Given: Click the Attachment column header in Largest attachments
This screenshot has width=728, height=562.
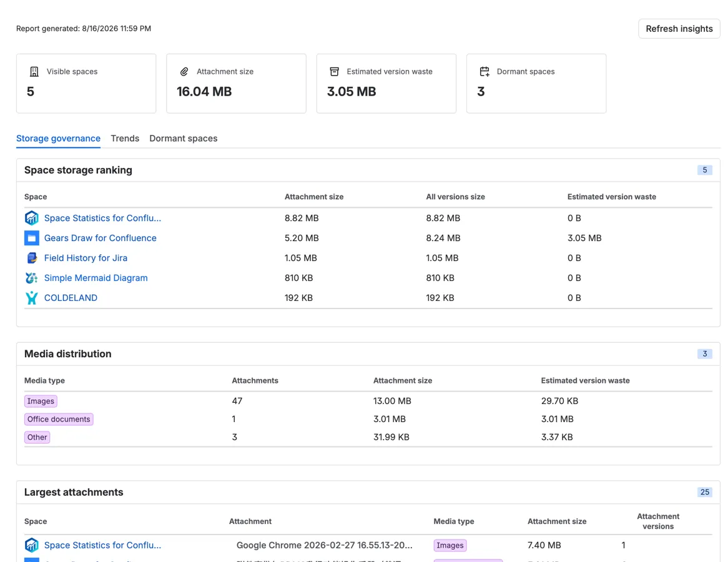Looking at the screenshot, I should point(250,521).
